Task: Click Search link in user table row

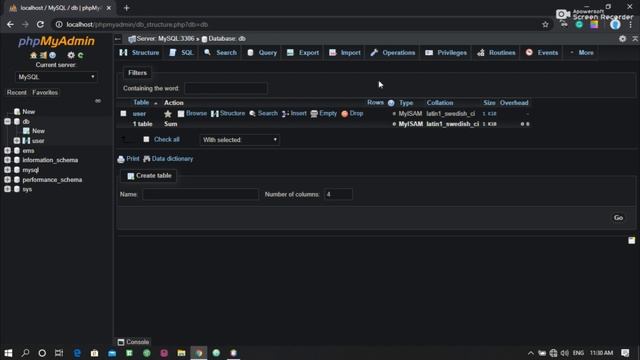Action: (263, 113)
